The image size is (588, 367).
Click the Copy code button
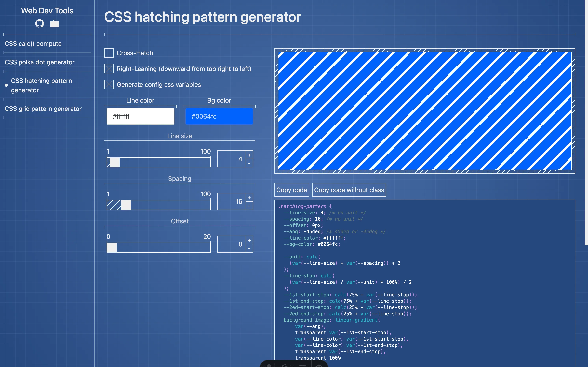pos(292,190)
